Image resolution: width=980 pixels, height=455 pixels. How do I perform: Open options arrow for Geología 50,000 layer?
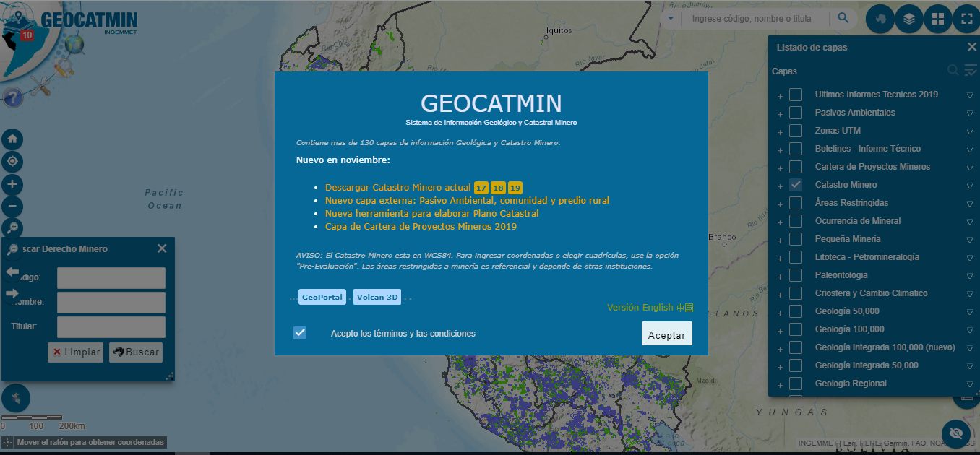pyautogui.click(x=970, y=312)
